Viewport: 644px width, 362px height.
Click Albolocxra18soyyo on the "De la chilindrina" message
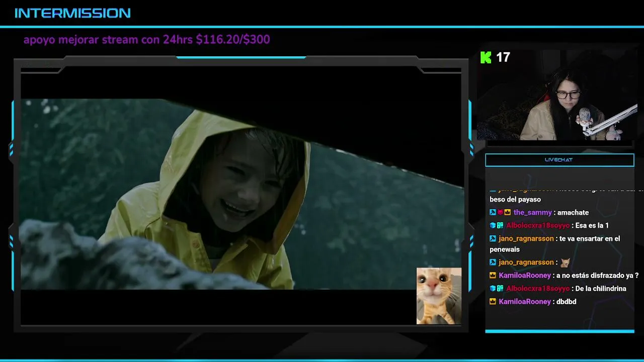click(x=538, y=289)
